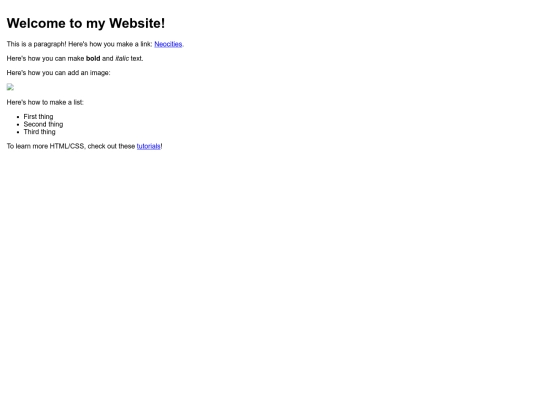Open the Neocities link

pyautogui.click(x=168, y=44)
